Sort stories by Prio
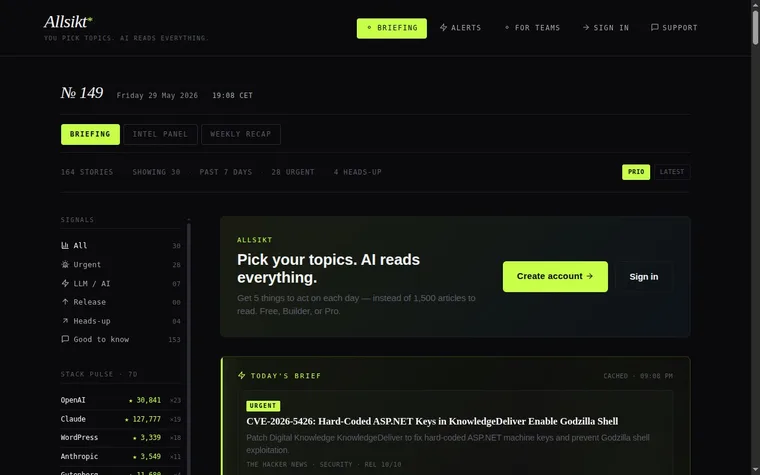The width and height of the screenshot is (760, 475). point(636,172)
